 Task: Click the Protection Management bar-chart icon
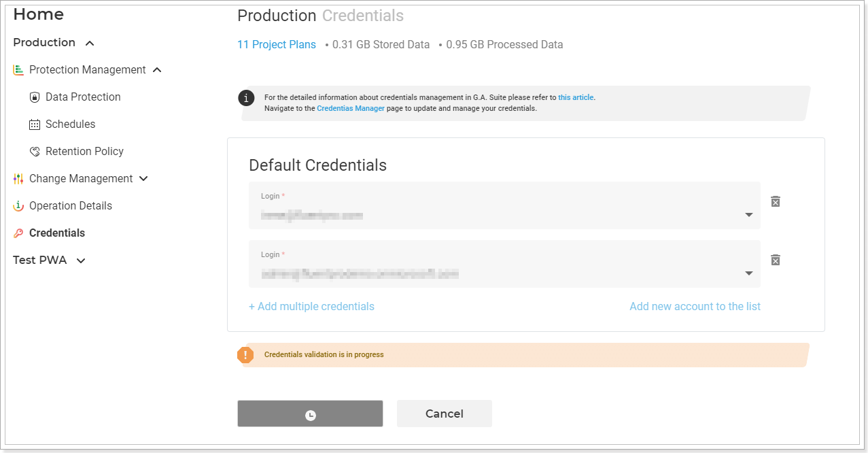(18, 70)
